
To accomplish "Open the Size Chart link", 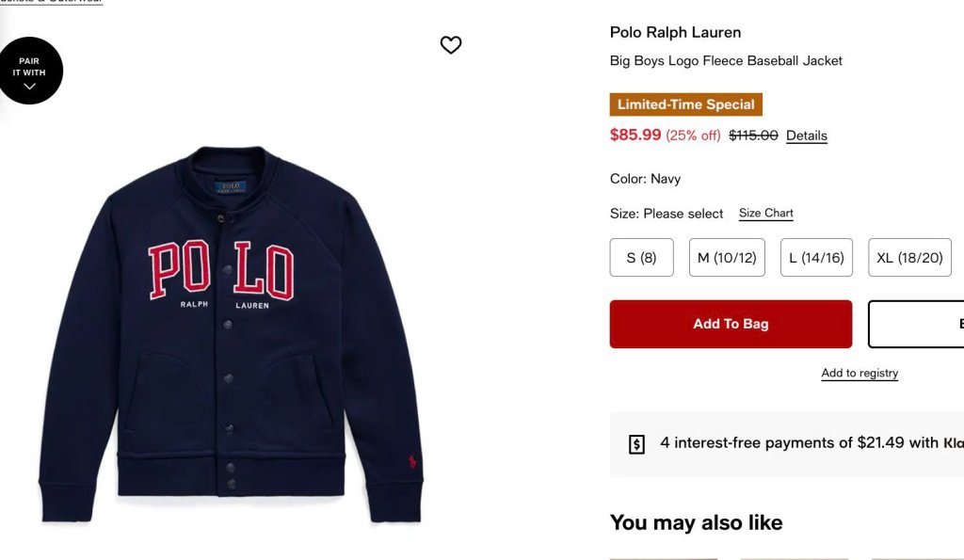I will (x=766, y=214).
